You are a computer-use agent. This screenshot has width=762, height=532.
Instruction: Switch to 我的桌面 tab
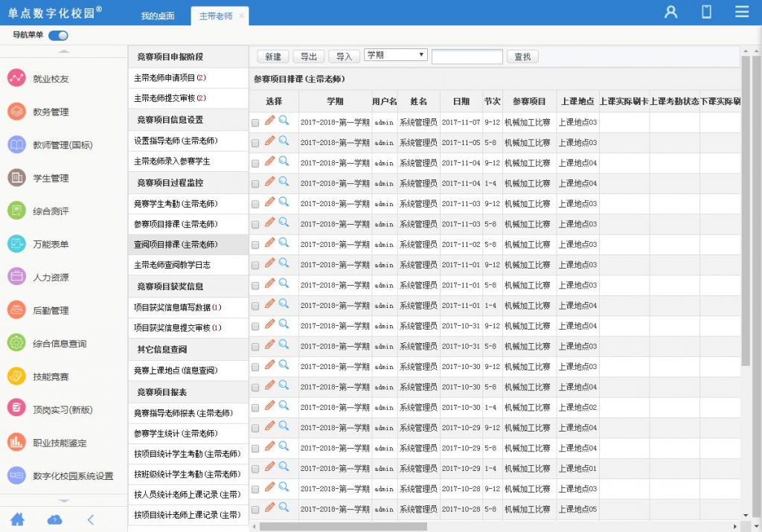coord(158,16)
